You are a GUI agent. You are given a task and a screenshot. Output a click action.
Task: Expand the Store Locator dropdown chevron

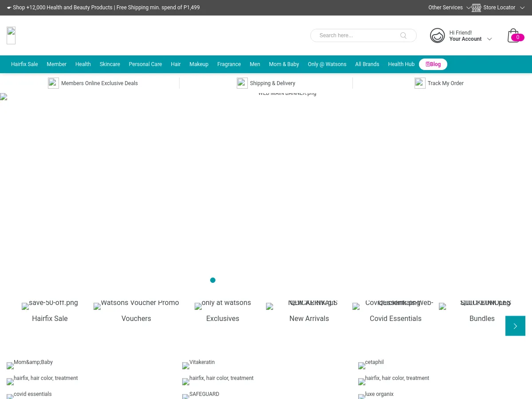(522, 8)
